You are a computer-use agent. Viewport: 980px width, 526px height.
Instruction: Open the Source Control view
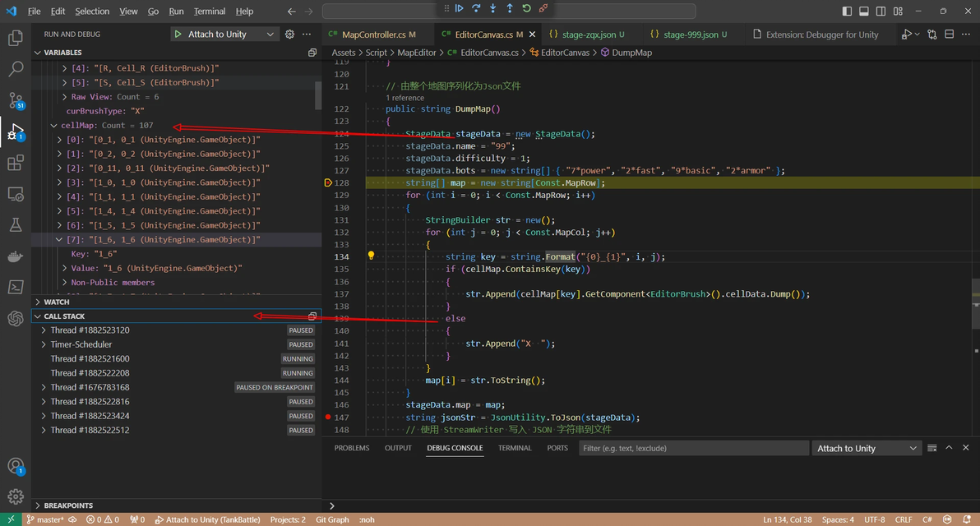(x=16, y=100)
